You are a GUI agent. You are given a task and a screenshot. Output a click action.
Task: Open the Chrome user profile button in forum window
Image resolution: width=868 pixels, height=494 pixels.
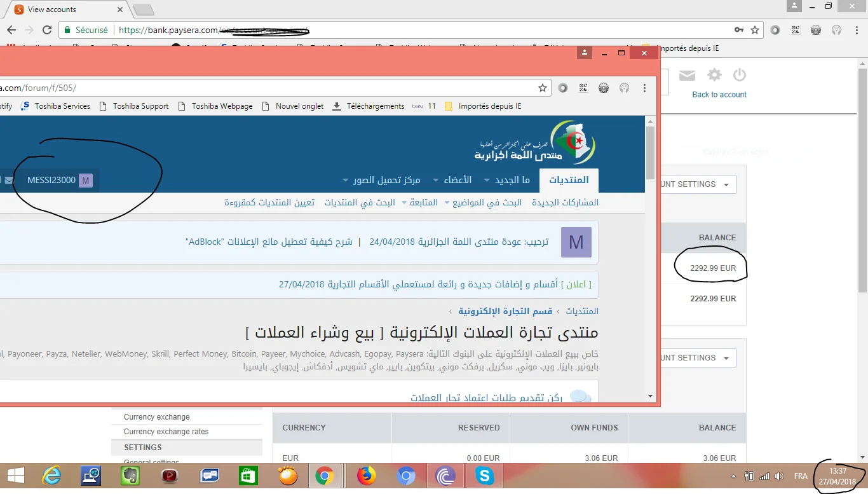[x=585, y=53]
